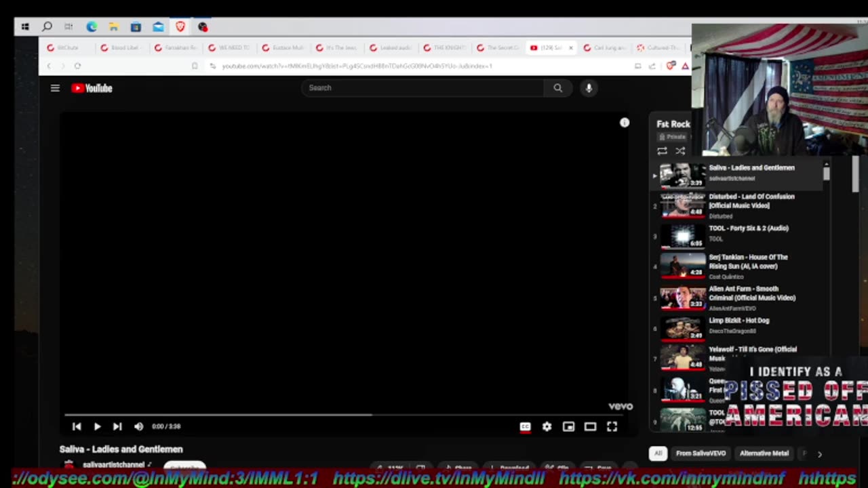Image resolution: width=868 pixels, height=488 pixels.
Task: Click the YouTube Search field
Action: click(x=422, y=87)
